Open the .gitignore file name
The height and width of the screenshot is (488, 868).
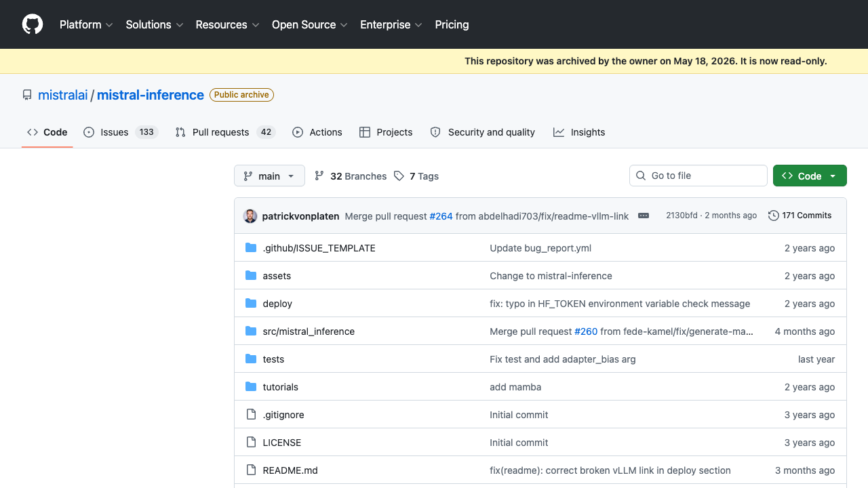(x=283, y=415)
